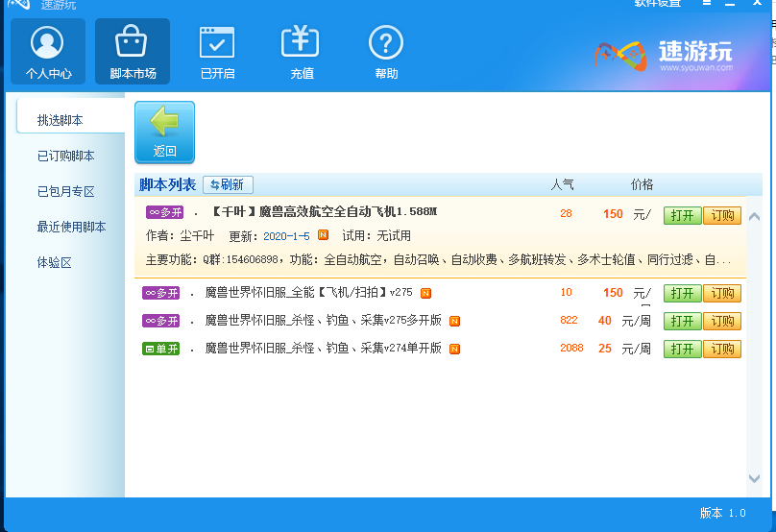Click 订购 for 全能 飞机/扫拍 v275
Viewport: 776px width, 532px height.
722,294
